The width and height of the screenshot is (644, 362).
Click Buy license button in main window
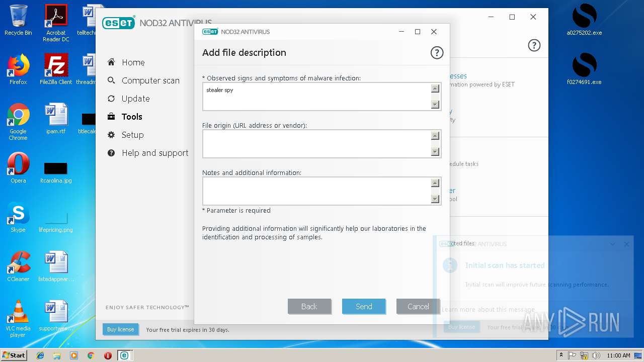120,329
